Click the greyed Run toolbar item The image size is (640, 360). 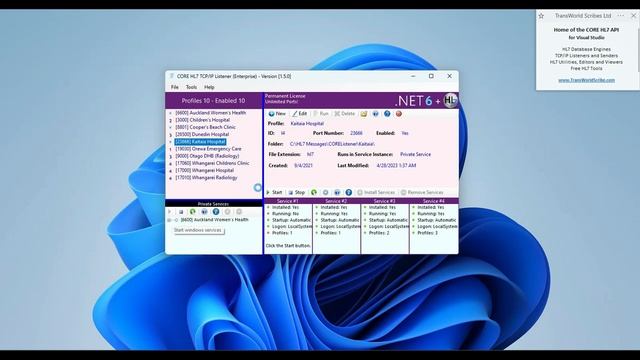pyautogui.click(x=321, y=113)
